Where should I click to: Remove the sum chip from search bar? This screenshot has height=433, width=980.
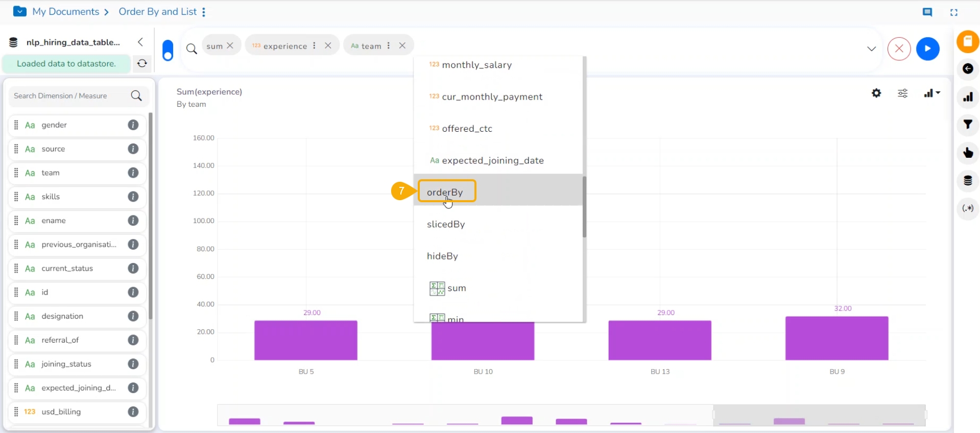[230, 45]
